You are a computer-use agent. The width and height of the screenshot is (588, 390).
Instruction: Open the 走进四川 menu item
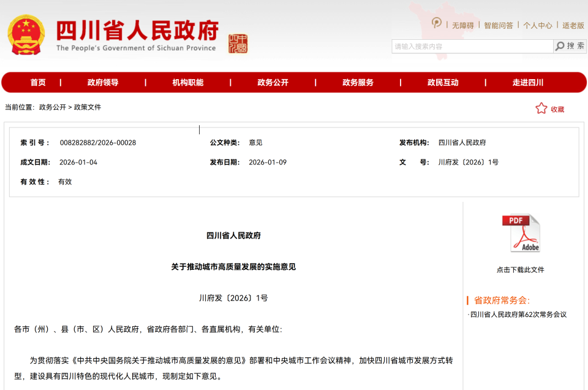[x=528, y=82]
